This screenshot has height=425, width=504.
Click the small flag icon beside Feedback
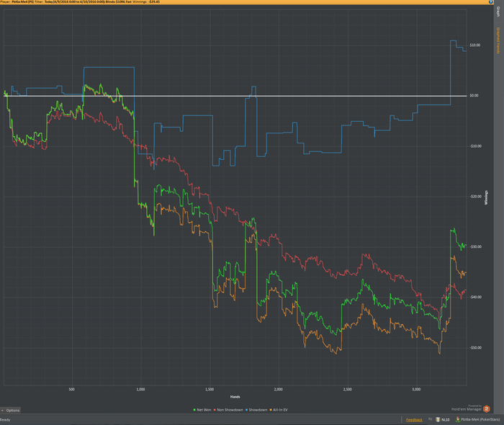(430, 419)
